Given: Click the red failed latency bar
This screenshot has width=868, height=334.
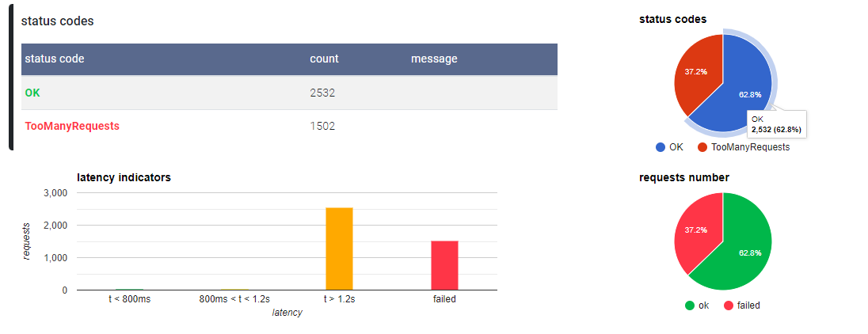Looking at the screenshot, I should (444, 265).
